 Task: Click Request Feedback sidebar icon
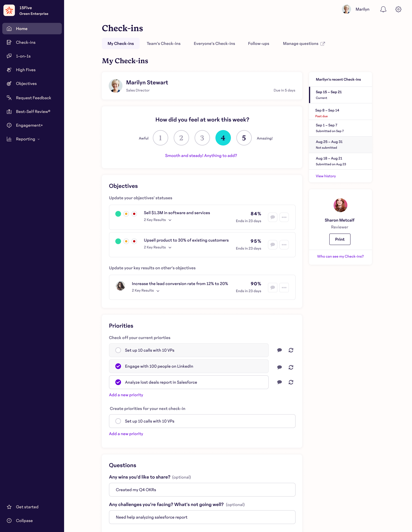[9, 98]
